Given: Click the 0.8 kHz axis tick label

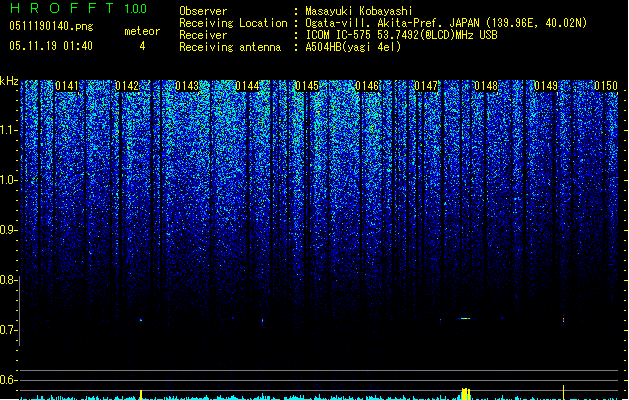Looking at the screenshot, I should pos(8,280).
